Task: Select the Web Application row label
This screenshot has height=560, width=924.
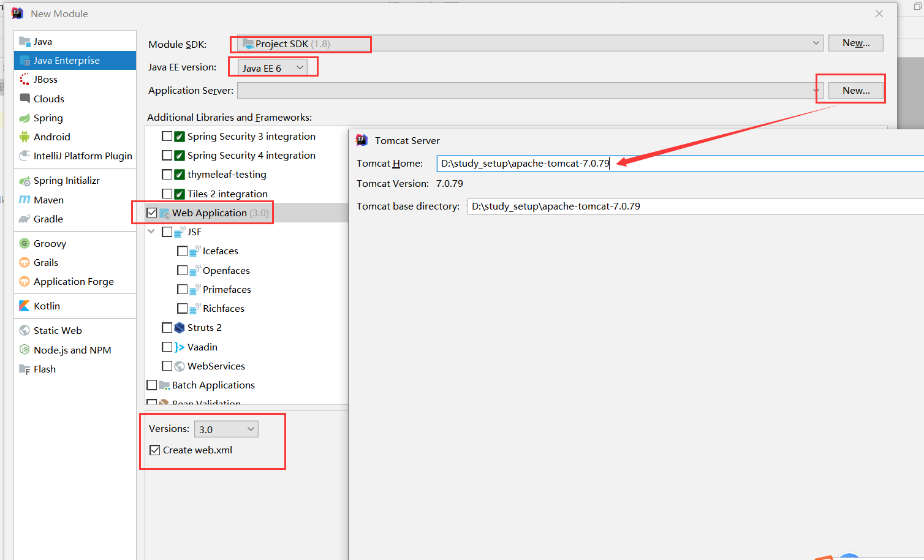Action: tap(210, 213)
